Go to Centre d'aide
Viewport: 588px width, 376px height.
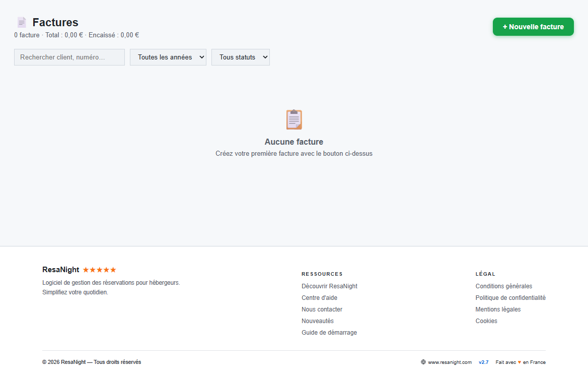tap(319, 298)
